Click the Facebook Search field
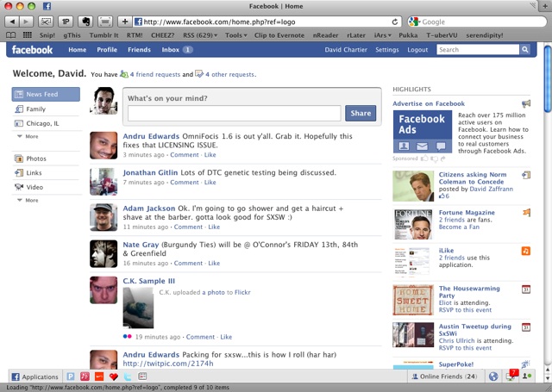The height and width of the screenshot is (392, 552). pos(478,50)
